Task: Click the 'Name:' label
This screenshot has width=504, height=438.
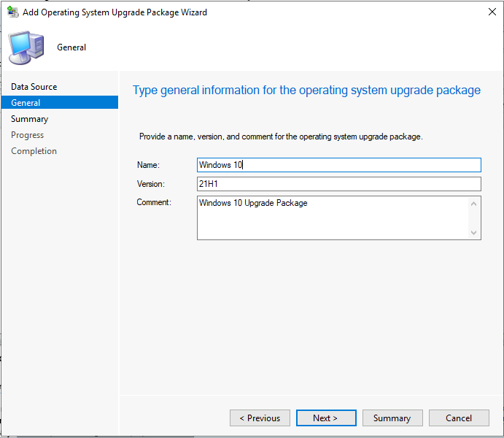Action: [x=148, y=165]
